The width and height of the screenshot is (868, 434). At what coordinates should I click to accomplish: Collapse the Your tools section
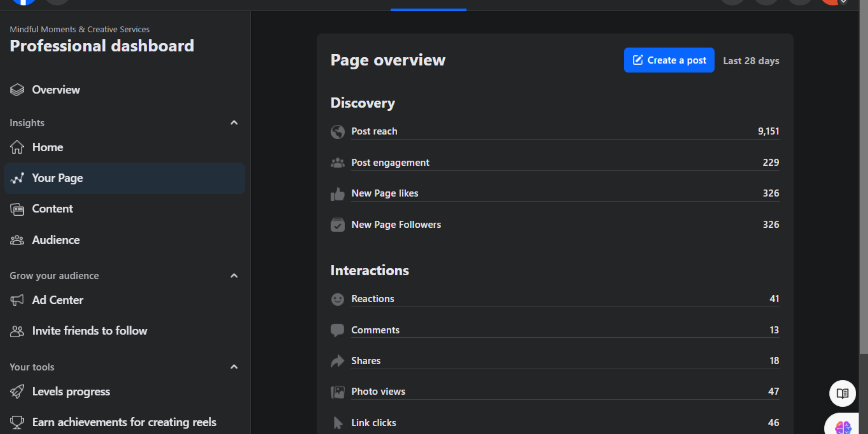point(234,367)
